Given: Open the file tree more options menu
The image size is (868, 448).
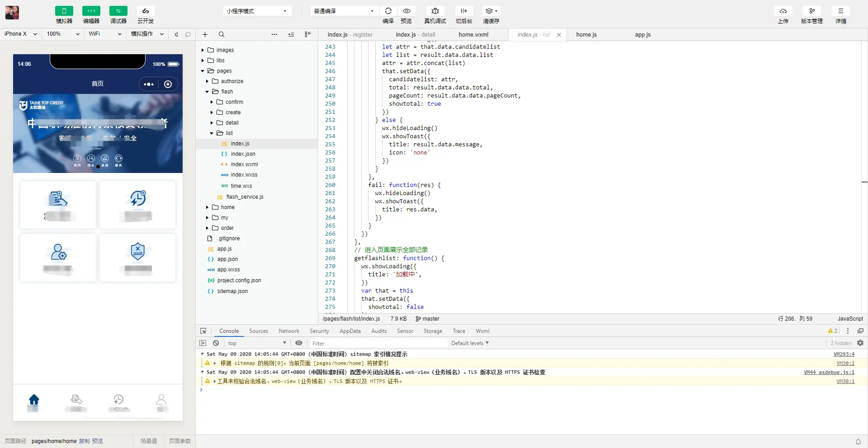Looking at the screenshot, I should click(274, 34).
